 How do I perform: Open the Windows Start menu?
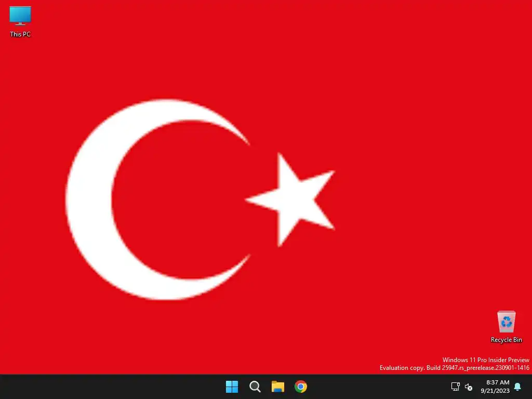pyautogui.click(x=232, y=387)
